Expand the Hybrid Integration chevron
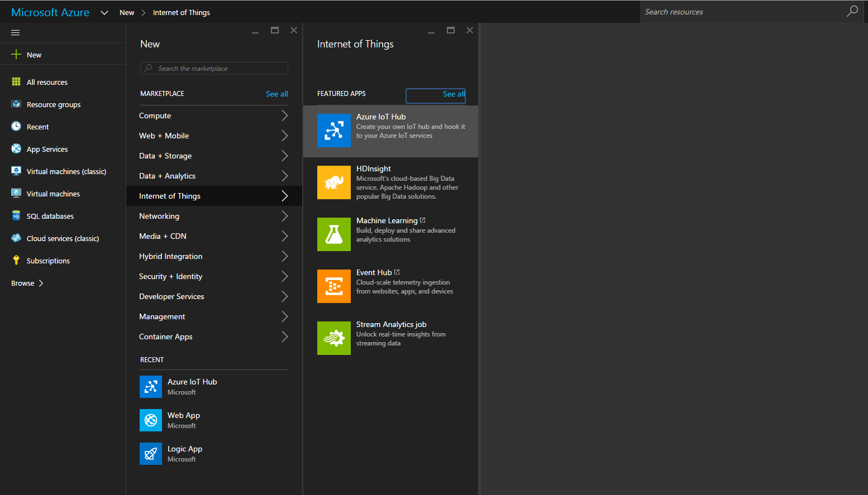 click(x=285, y=256)
